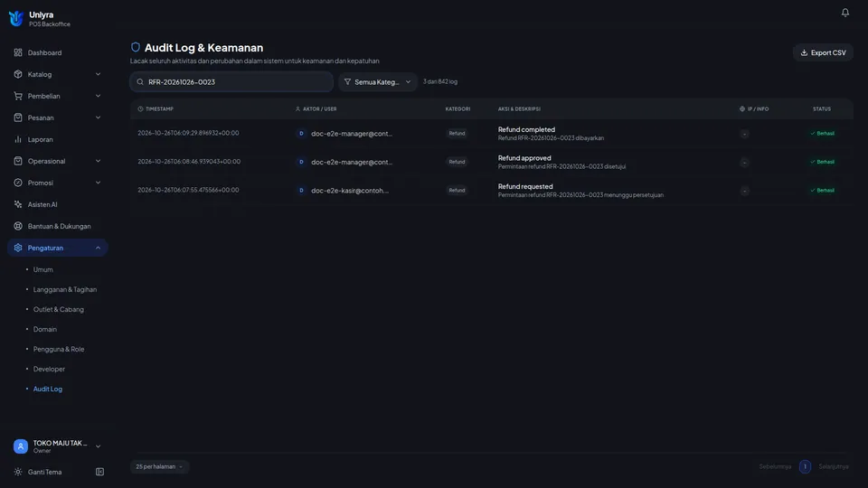This screenshot has height=488, width=868.
Task: Click the Timestamp column clock icon
Action: [x=140, y=109]
